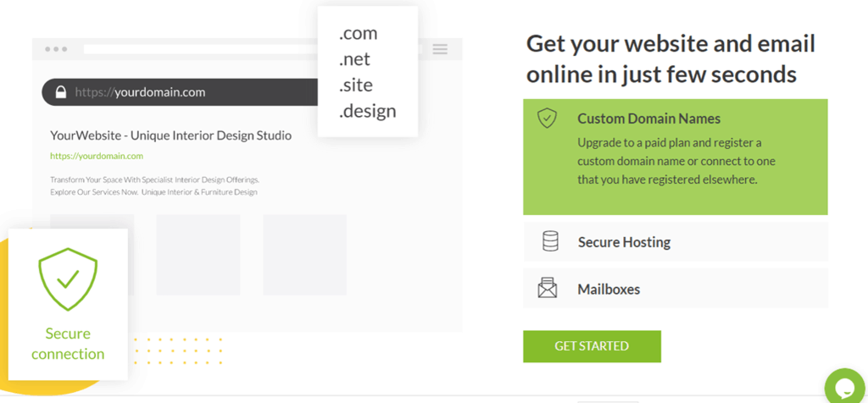
Task: Click the green https://yourdomain.com link
Action: pos(97,156)
